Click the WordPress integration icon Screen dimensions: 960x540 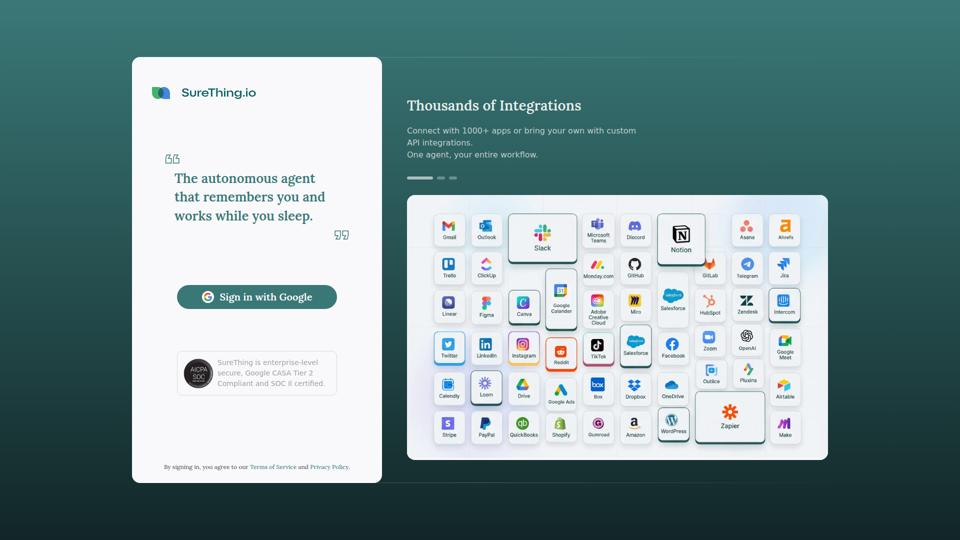coord(673,424)
